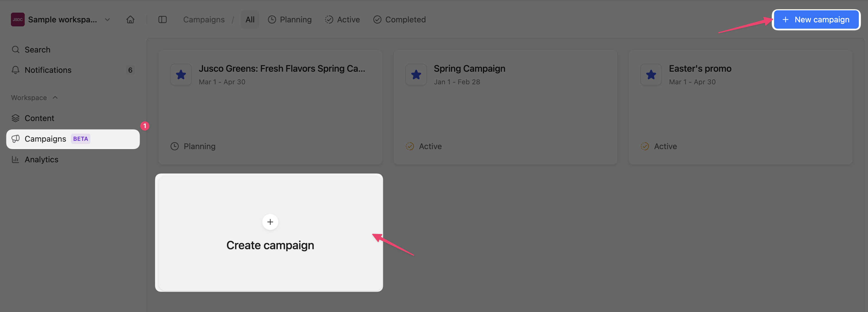Click the Jusco Greens campaign star icon
This screenshot has width=868, height=312.
181,75
